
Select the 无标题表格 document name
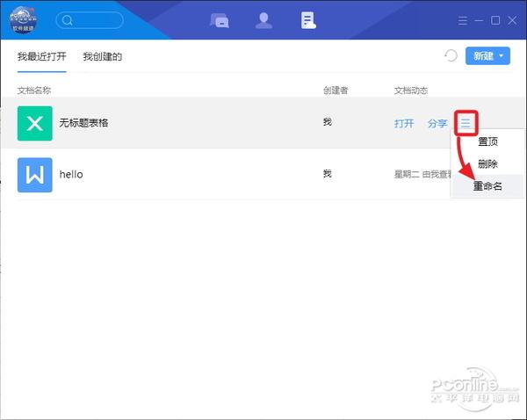[83, 123]
